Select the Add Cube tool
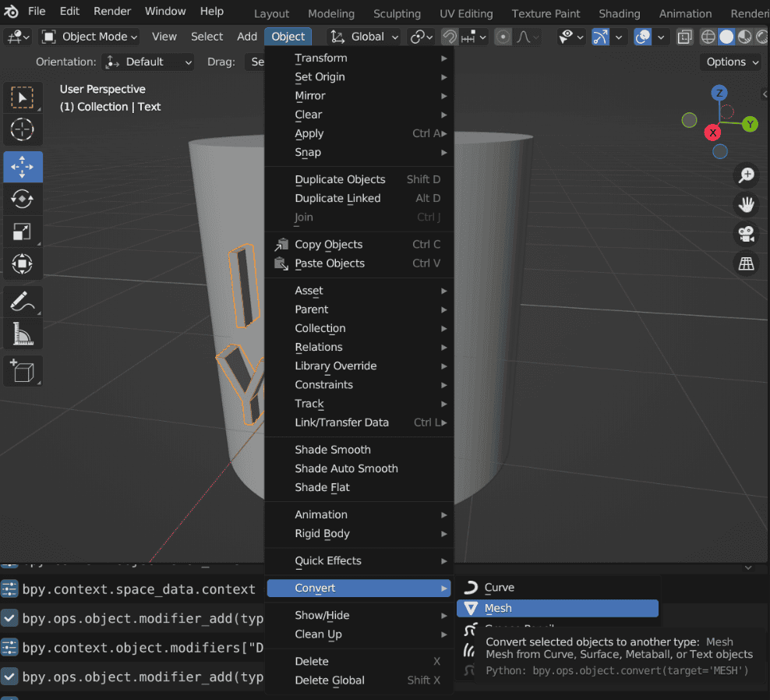This screenshot has height=700, width=770. pos(23,371)
